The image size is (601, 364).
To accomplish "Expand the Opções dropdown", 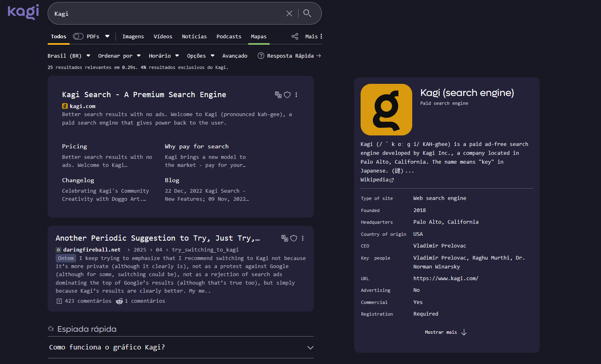I will 200,56.
